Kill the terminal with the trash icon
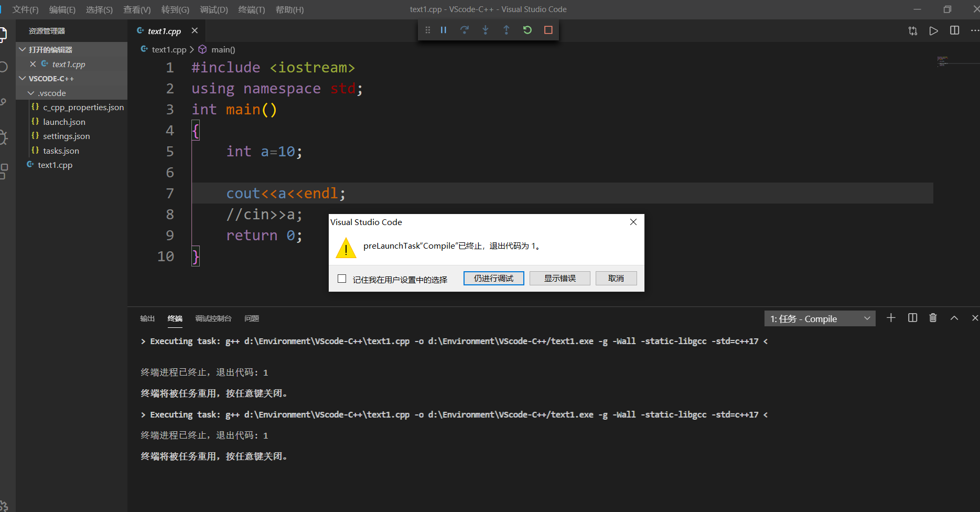The width and height of the screenshot is (980, 512). point(933,318)
